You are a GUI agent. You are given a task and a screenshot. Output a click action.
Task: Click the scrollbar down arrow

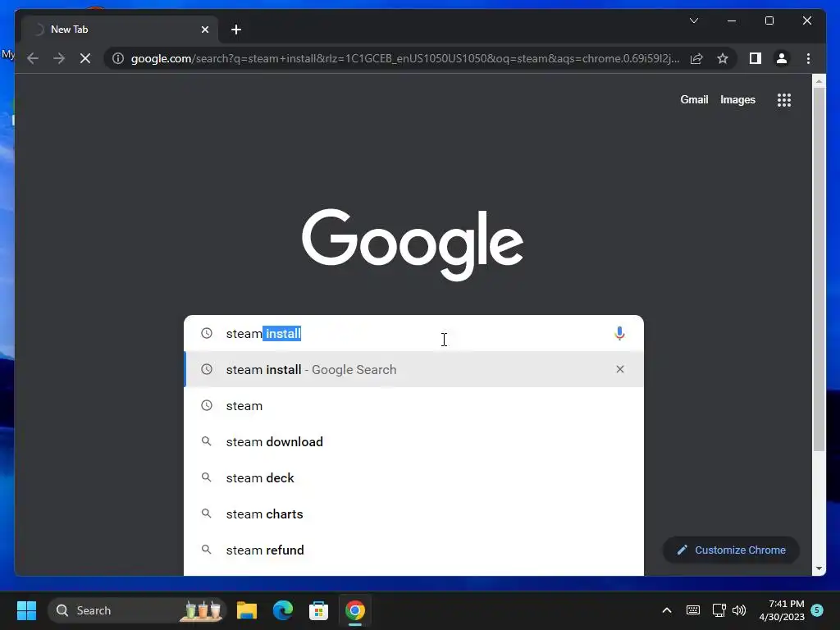pyautogui.click(x=819, y=568)
